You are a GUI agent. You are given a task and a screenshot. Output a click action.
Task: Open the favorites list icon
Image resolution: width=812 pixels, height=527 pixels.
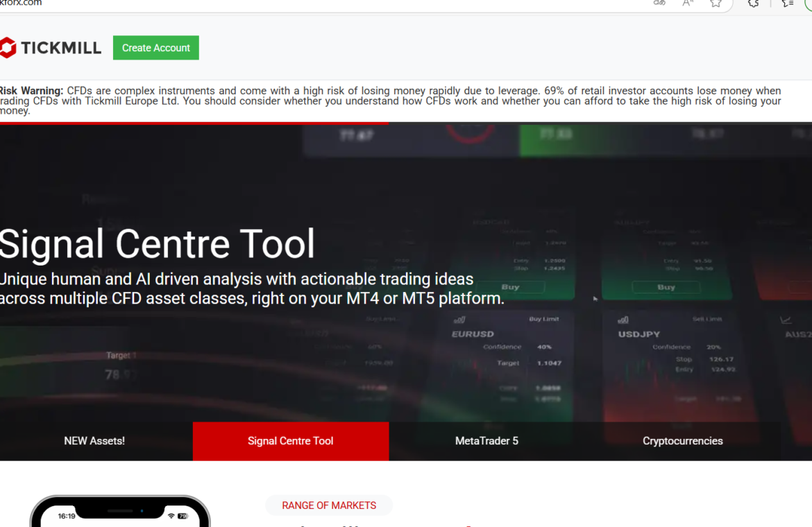tap(788, 3)
